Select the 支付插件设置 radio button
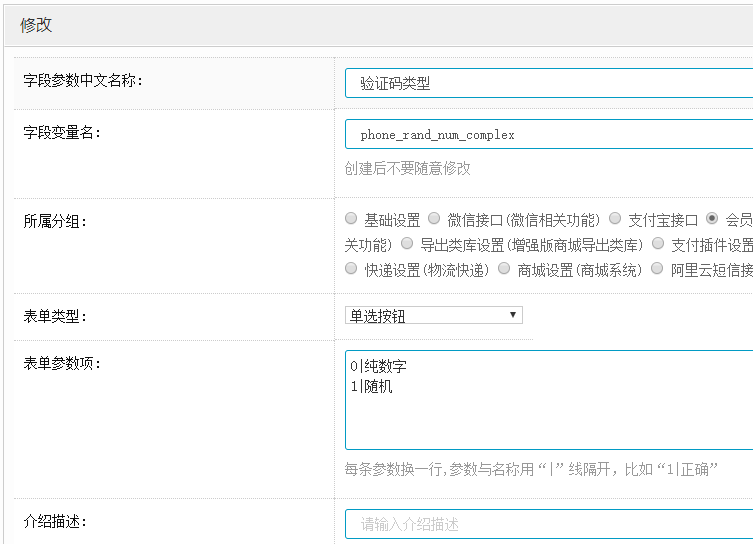 [x=658, y=244]
